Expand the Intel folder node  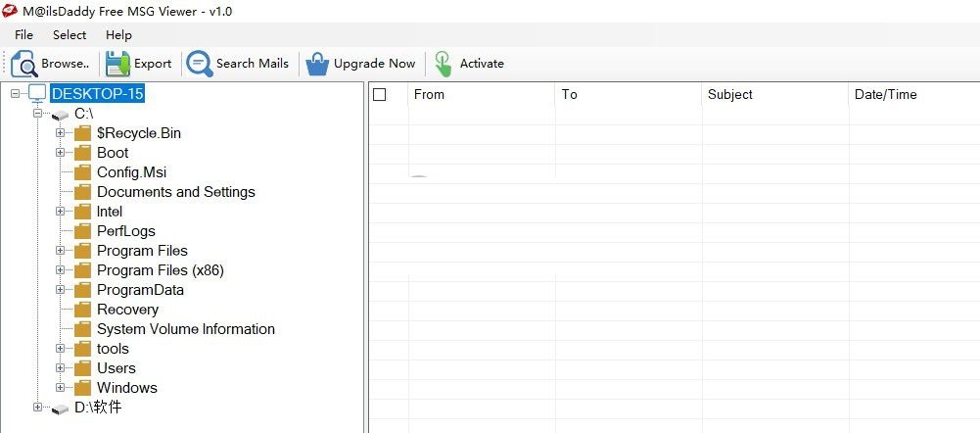pyautogui.click(x=60, y=212)
